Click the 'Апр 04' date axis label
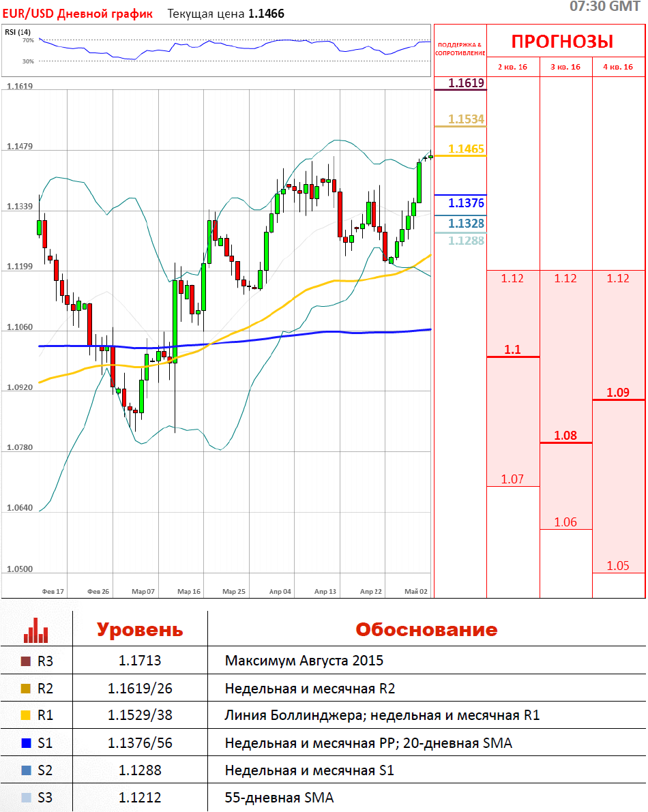 280,591
